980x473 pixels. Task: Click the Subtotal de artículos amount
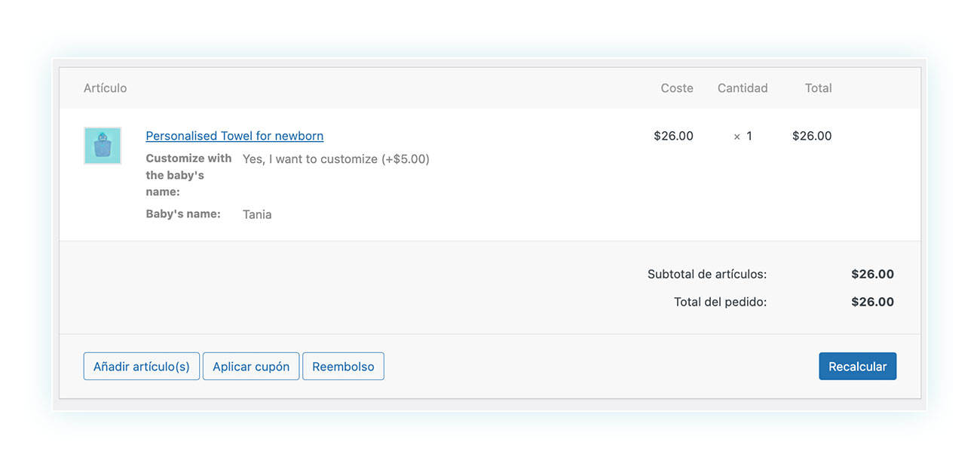coord(872,275)
